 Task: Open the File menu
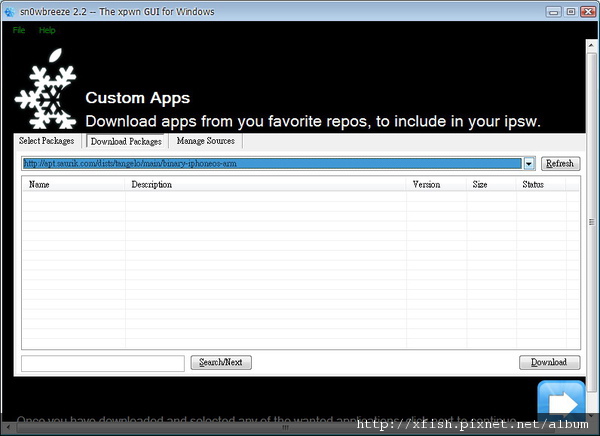[19, 30]
